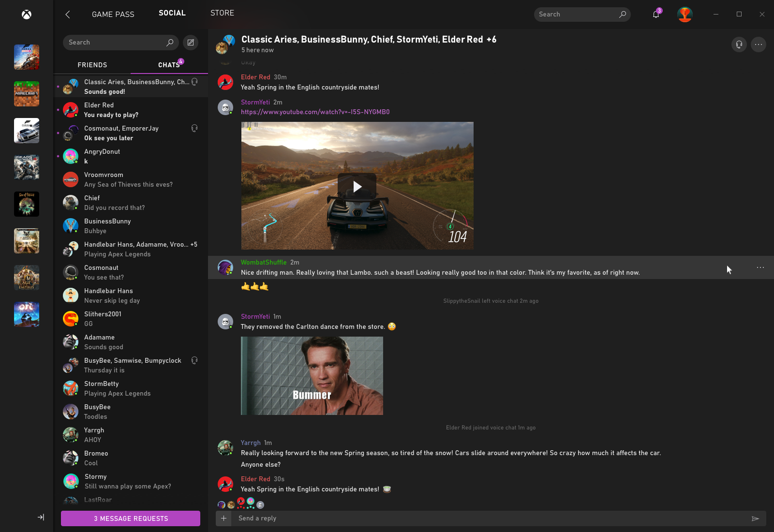
Task: Open chat options ellipsis in header
Action: tap(759, 44)
